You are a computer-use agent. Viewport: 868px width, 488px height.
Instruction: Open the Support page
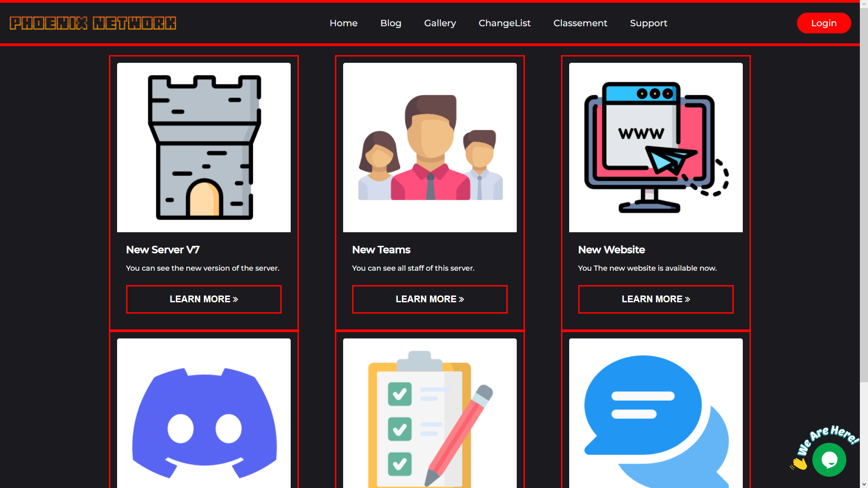648,23
